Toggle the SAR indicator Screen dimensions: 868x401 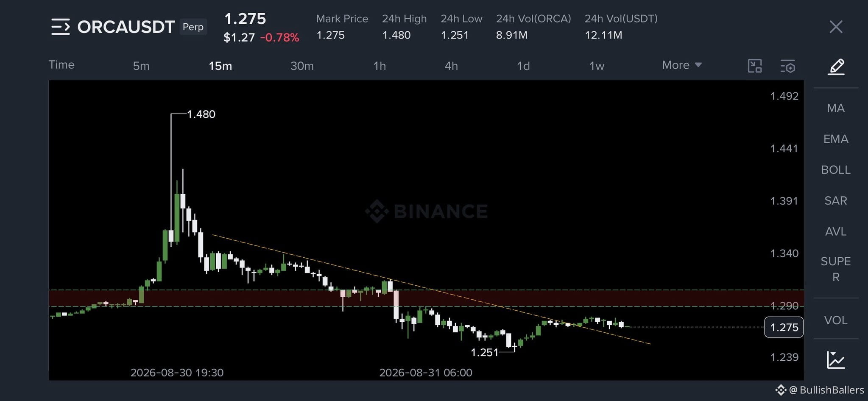tap(836, 200)
